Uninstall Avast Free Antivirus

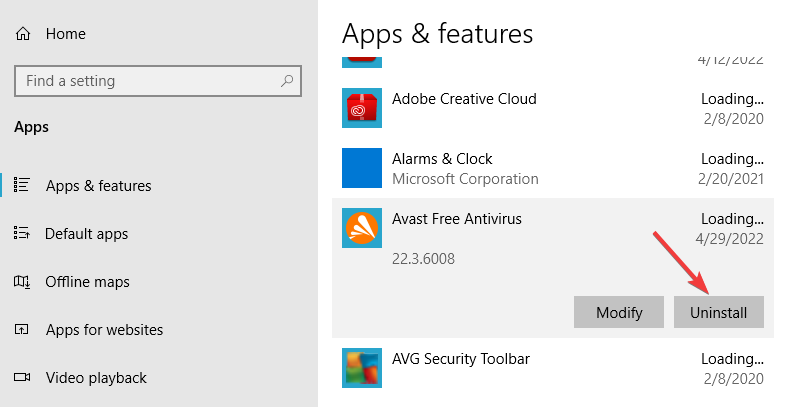[x=719, y=312]
